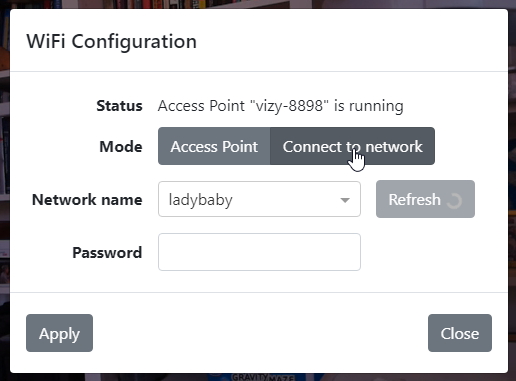Viewport: 516px width, 381px height.
Task: Click the selected ladybaby network text
Action: [201, 200]
